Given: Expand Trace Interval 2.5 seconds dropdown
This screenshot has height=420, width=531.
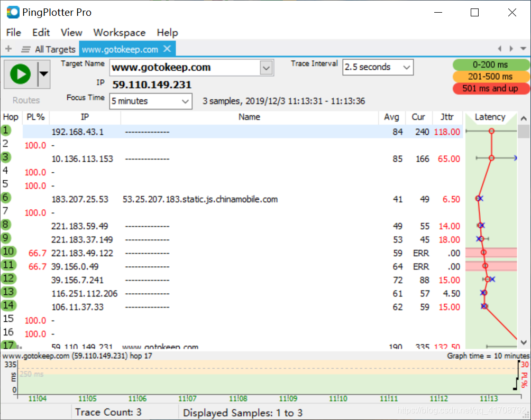Looking at the screenshot, I should point(406,67).
